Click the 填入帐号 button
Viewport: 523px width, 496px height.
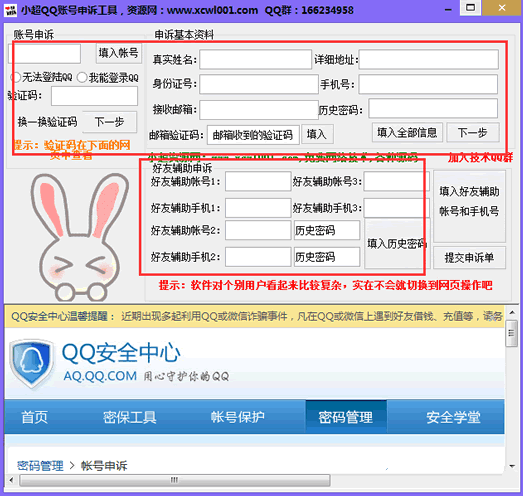(118, 53)
